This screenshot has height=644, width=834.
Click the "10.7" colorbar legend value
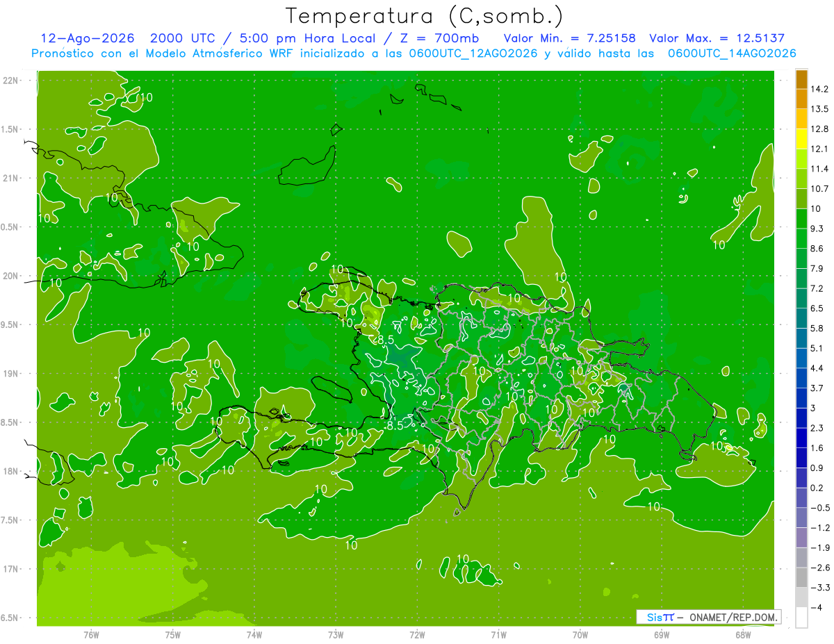click(820, 189)
